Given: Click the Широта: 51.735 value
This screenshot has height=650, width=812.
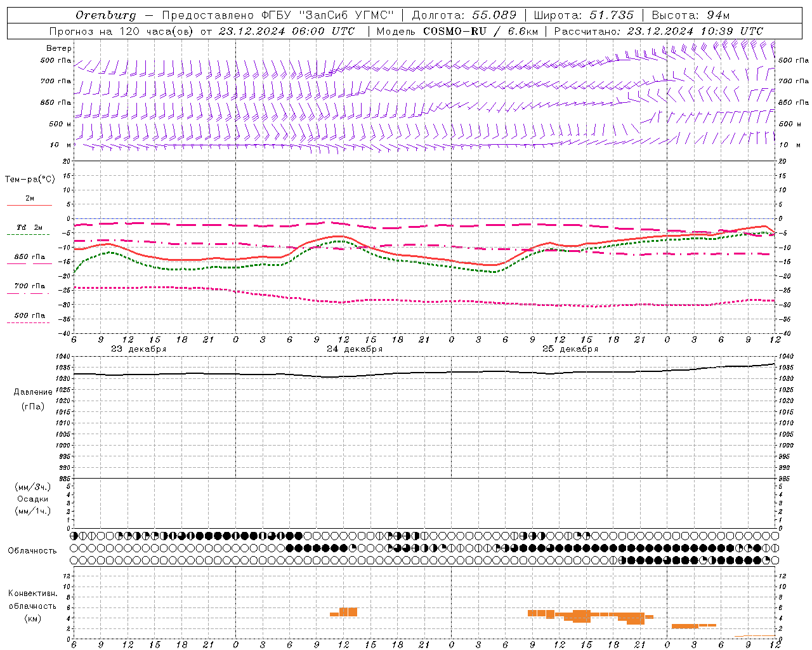Looking at the screenshot, I should coord(584,15).
